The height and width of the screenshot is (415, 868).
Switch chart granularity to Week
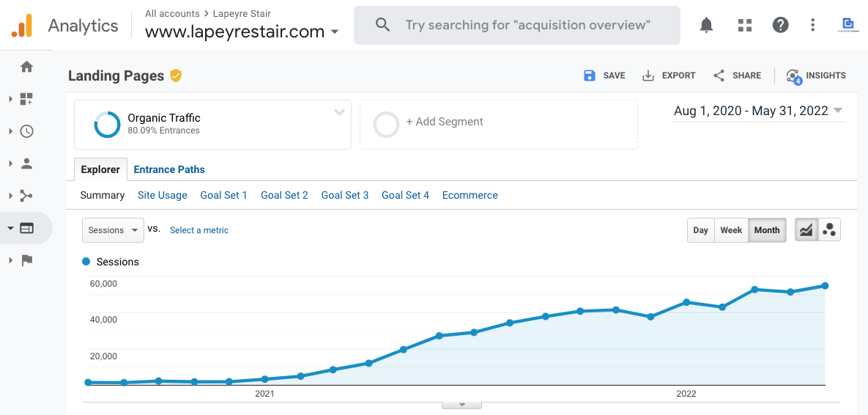pyautogui.click(x=731, y=230)
